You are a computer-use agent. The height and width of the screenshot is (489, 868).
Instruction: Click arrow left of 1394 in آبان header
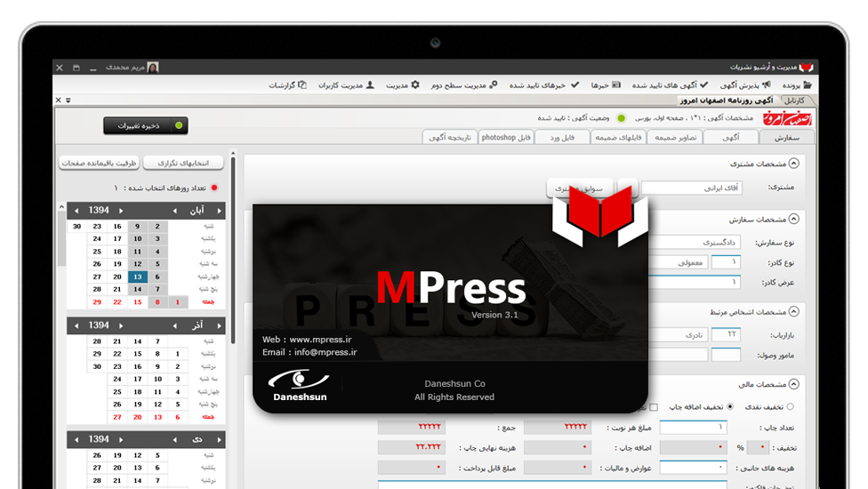point(76,211)
